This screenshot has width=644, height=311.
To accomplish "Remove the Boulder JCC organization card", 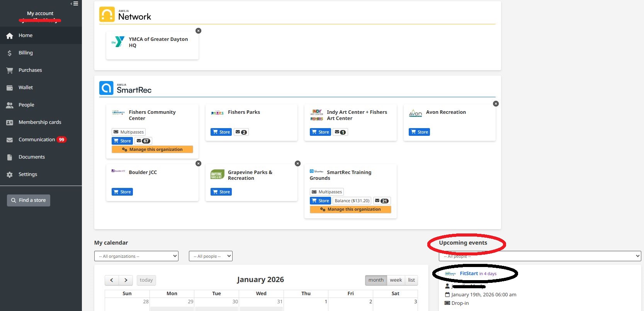I will (x=198, y=164).
